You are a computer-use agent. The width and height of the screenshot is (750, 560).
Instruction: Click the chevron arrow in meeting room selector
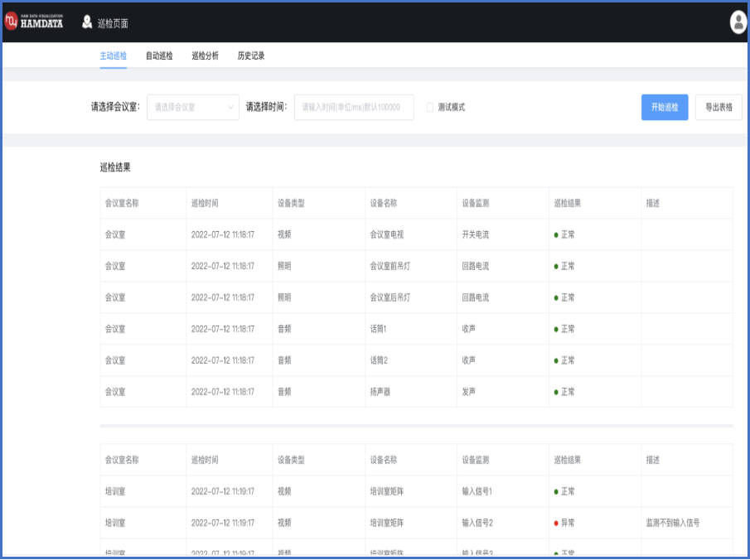(x=230, y=107)
